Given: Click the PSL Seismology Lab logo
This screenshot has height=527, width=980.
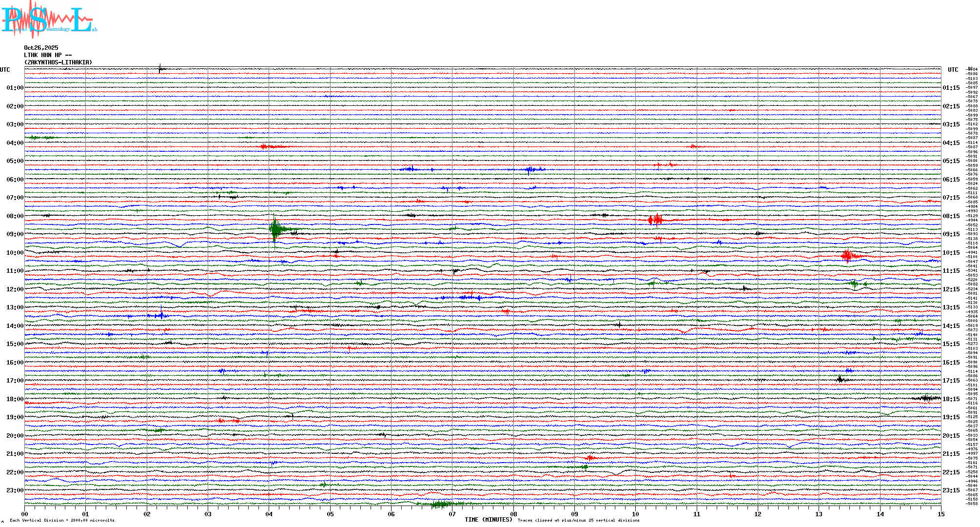Looking at the screenshot, I should coord(49,20).
